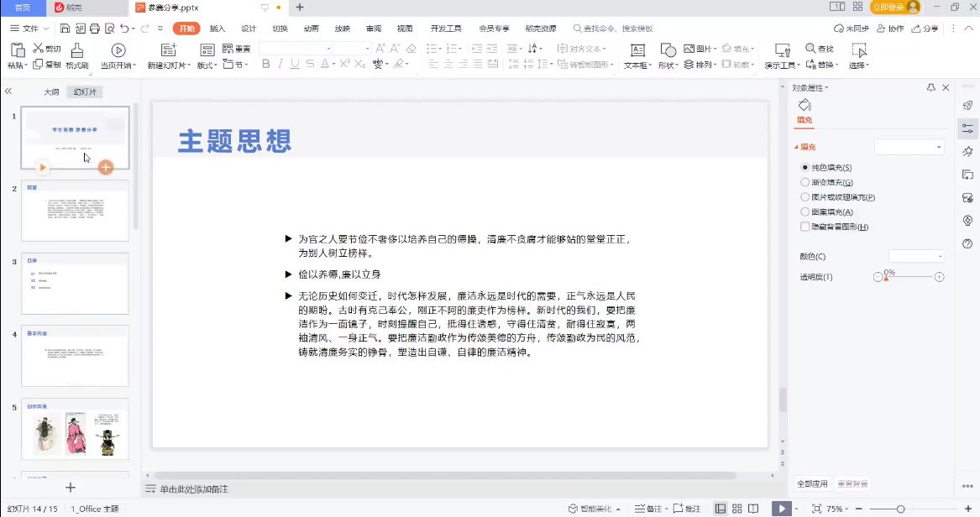The height and width of the screenshot is (517, 980).
Task: Enable hide background graphics (隐藏背景图形) checkbox
Action: (x=805, y=227)
